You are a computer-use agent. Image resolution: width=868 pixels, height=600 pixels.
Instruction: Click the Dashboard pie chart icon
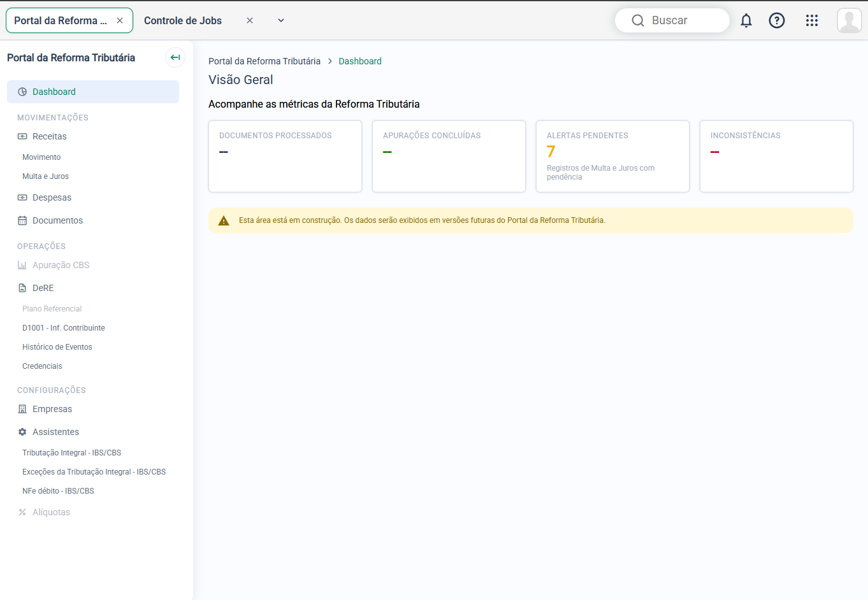[x=22, y=92]
